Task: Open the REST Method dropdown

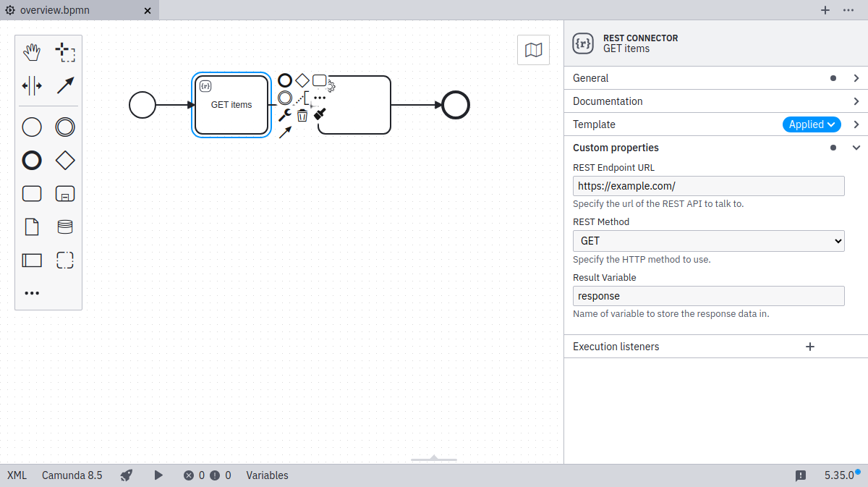Action: click(708, 240)
